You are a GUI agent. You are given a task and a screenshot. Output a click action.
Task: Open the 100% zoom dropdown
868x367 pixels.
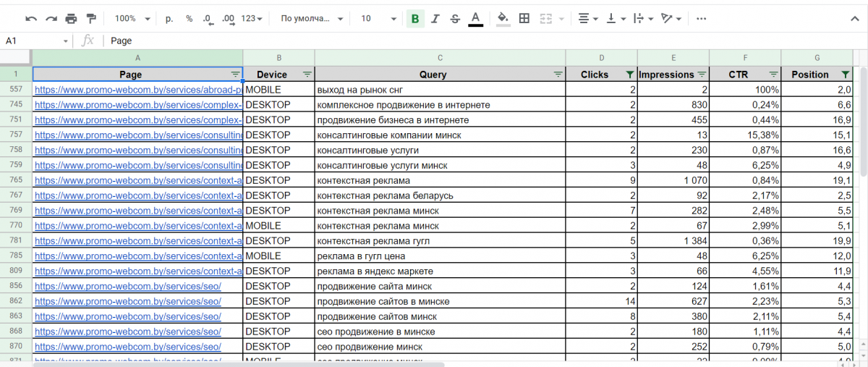(133, 19)
